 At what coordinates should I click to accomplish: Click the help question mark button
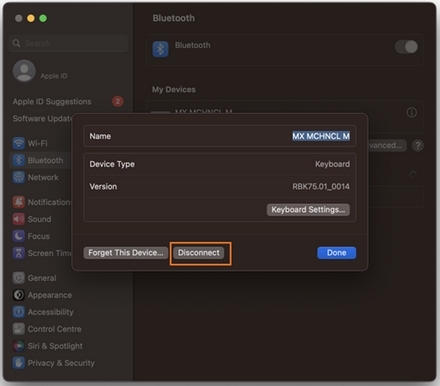[418, 145]
